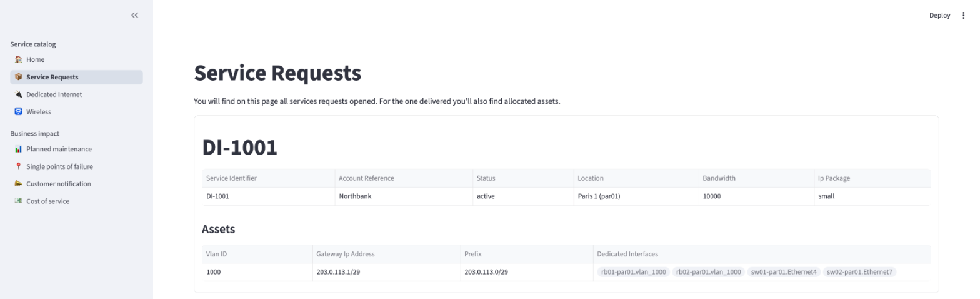This screenshot has width=980, height=299.
Task: Click the sw01-par01.Ethernet4 chip
Action: coord(784,272)
